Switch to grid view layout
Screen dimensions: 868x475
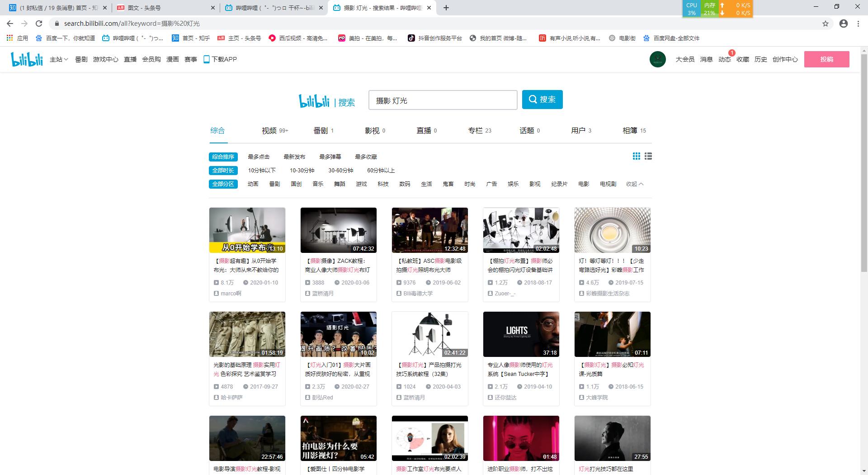[637, 156]
